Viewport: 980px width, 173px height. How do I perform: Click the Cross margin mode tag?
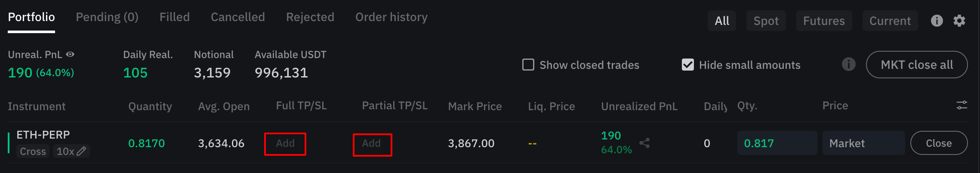click(33, 151)
